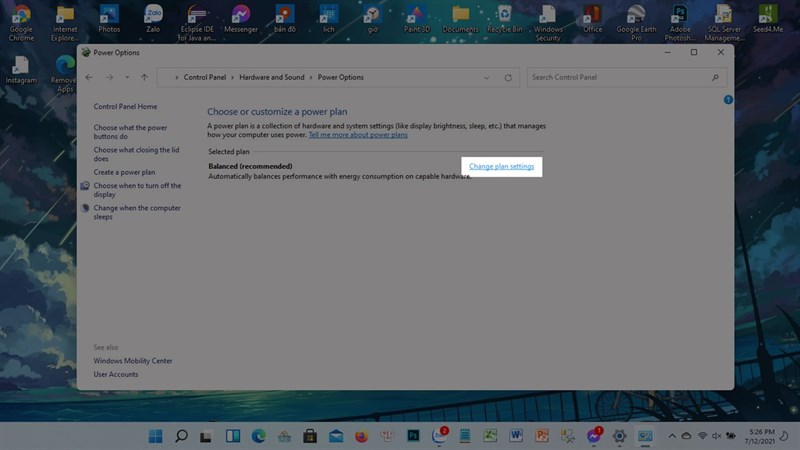This screenshot has height=450, width=800.
Task: Go up one level with up arrow
Action: tap(144, 78)
